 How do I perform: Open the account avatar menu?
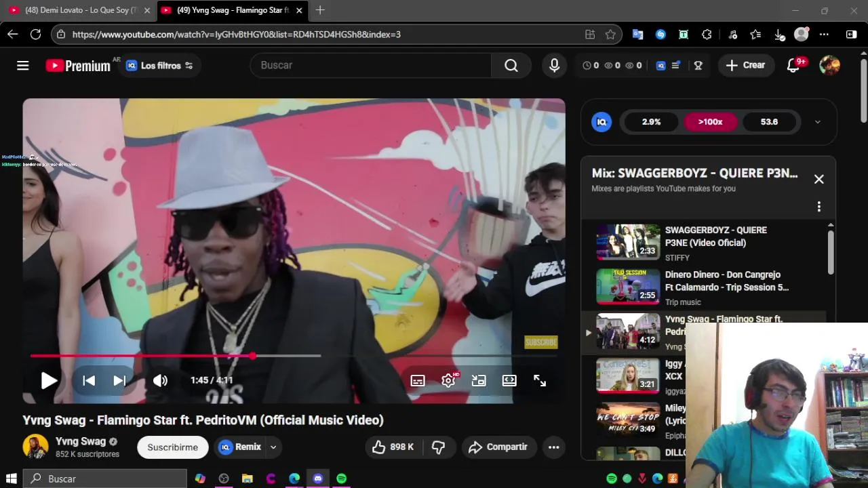(829, 65)
